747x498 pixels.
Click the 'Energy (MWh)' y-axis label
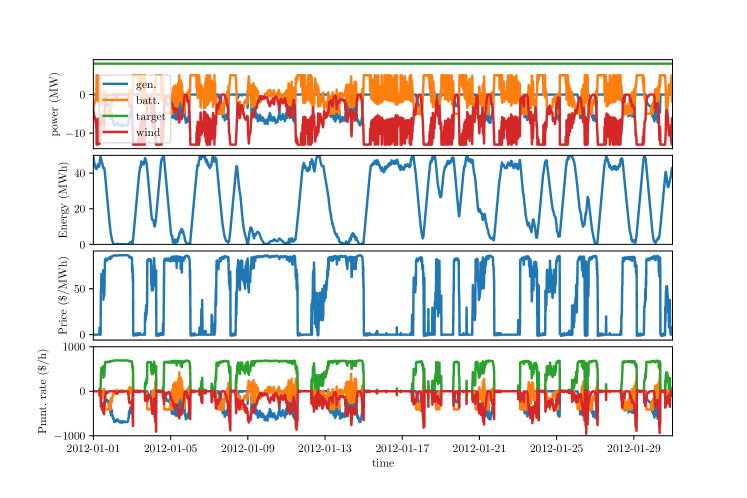point(62,200)
